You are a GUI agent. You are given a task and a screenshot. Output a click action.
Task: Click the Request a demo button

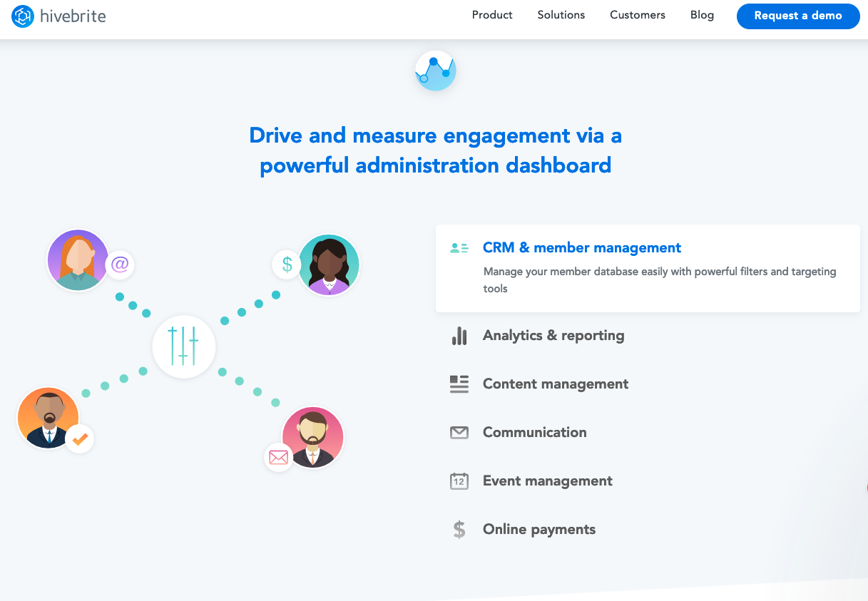point(798,16)
